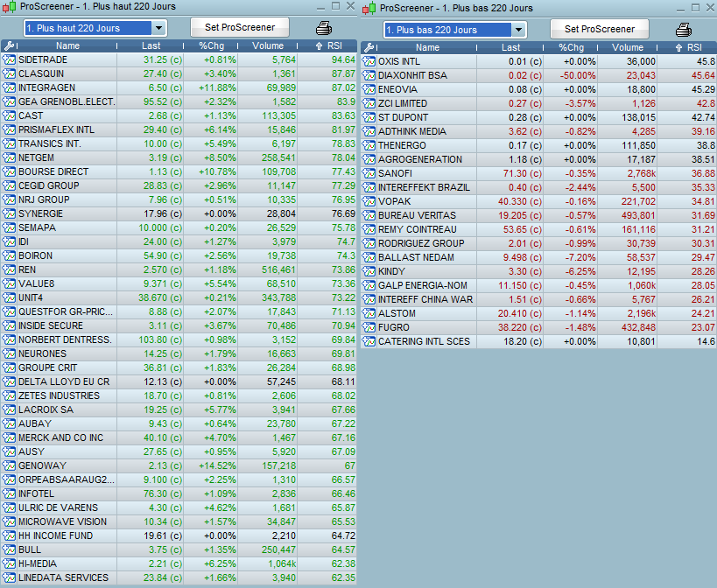This screenshot has width=717, height=588.
Task: Open chart icon for OXIS INTL row
Action: (x=369, y=61)
